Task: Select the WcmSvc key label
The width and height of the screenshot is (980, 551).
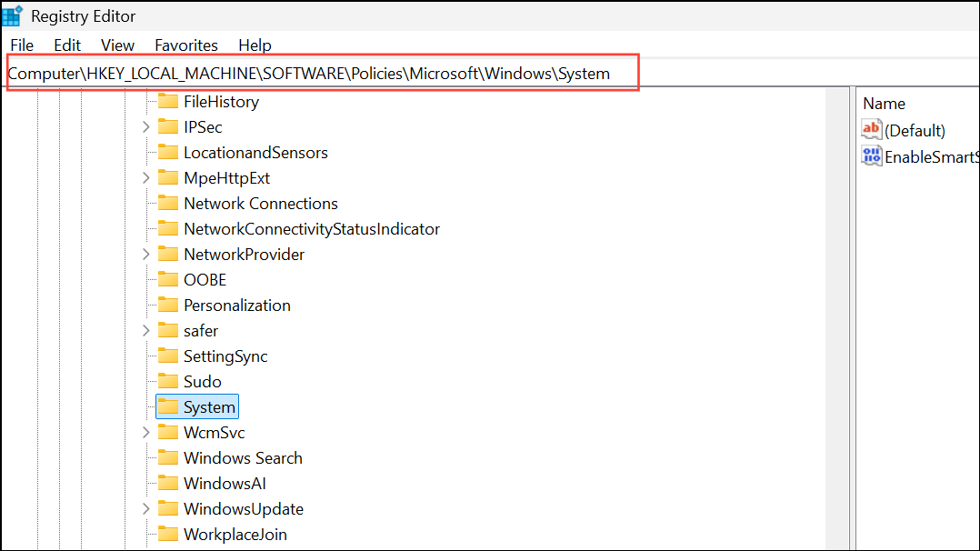Action: point(214,433)
